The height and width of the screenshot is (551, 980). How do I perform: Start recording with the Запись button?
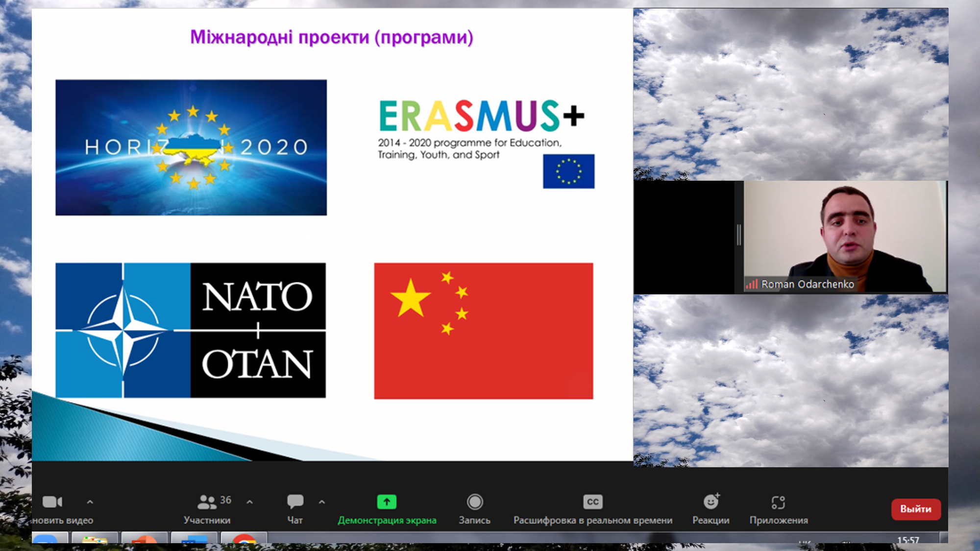click(x=474, y=502)
